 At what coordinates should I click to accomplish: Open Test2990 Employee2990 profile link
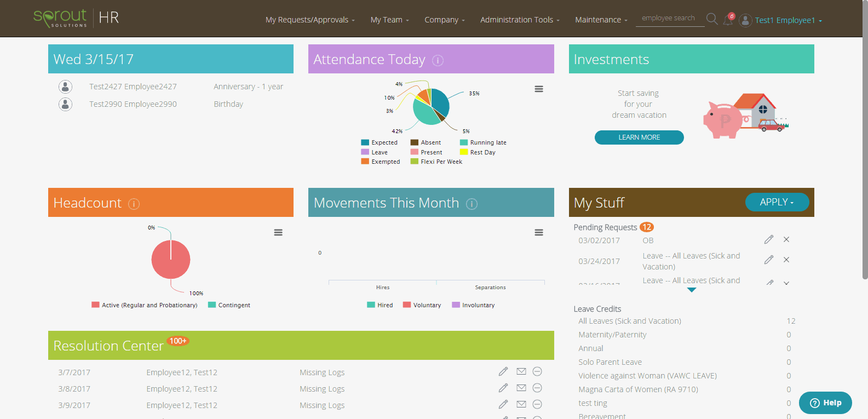pyautogui.click(x=133, y=104)
